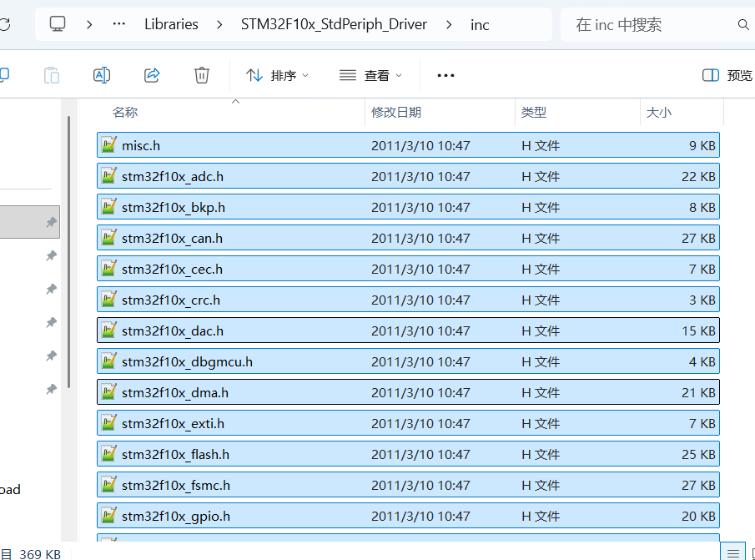The height and width of the screenshot is (560, 755).
Task: Sort by 大小 column header
Action: [x=658, y=112]
